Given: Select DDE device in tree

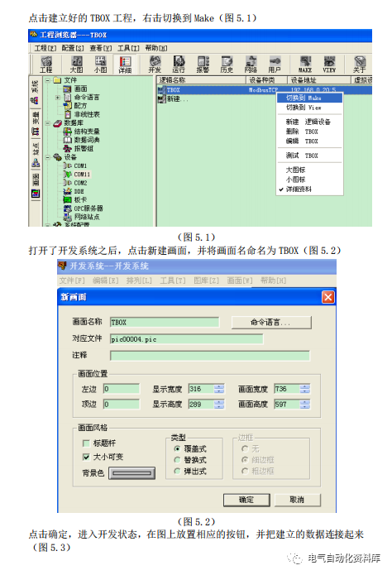Looking at the screenshot, I should 74,191.
